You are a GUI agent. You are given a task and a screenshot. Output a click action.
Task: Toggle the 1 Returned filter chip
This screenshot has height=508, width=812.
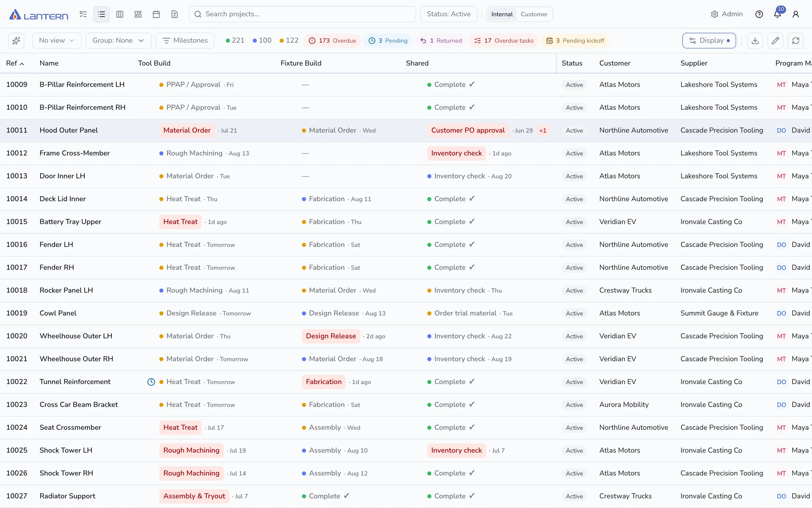pyautogui.click(x=441, y=41)
